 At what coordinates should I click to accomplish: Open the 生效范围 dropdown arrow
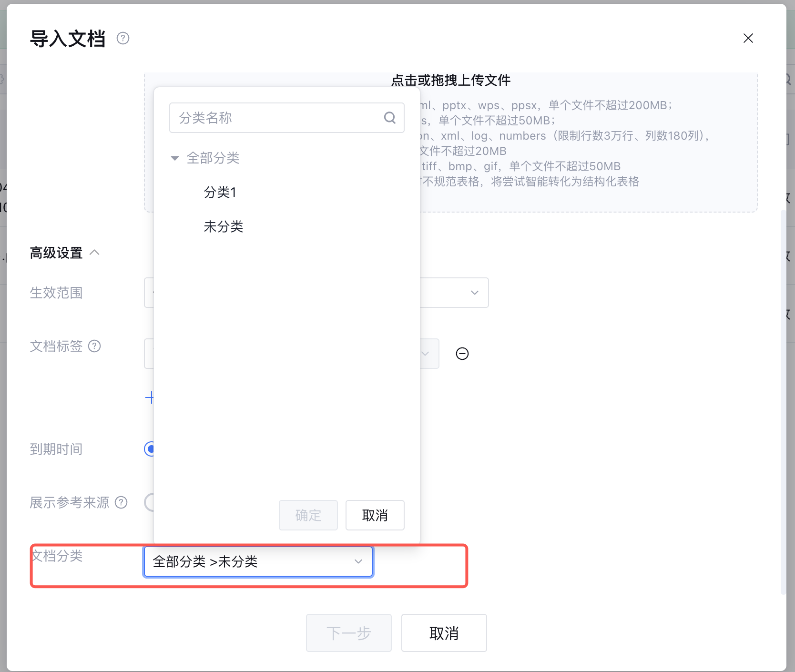click(474, 293)
